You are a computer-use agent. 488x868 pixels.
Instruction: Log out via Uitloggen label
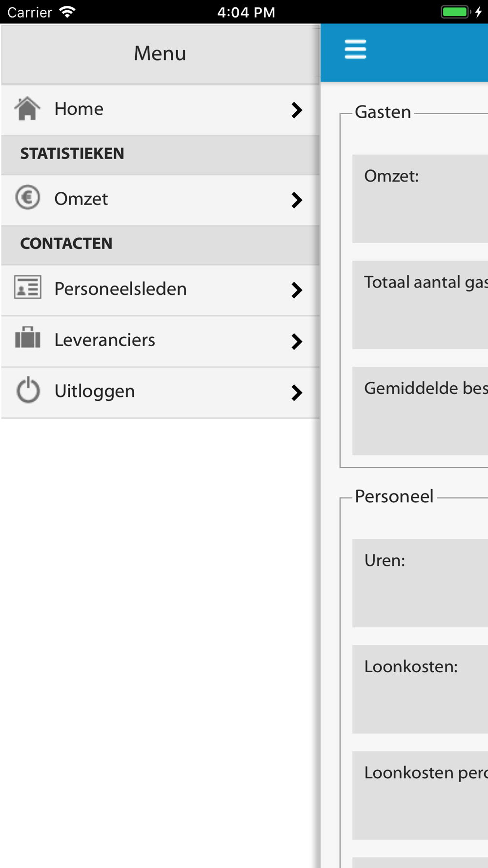(x=95, y=392)
